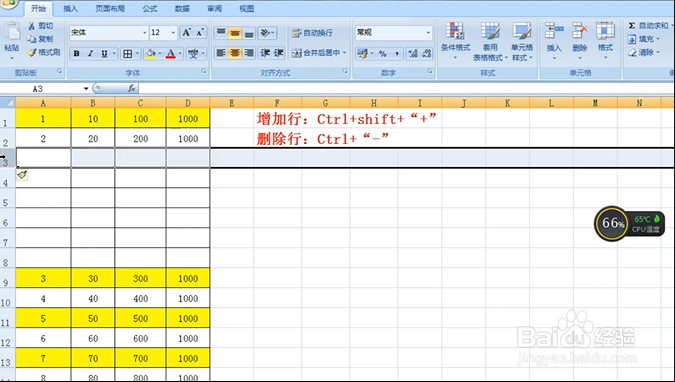Open the fill color dropdown arrow
Viewport: 675px width, 382px height.
[x=160, y=53]
